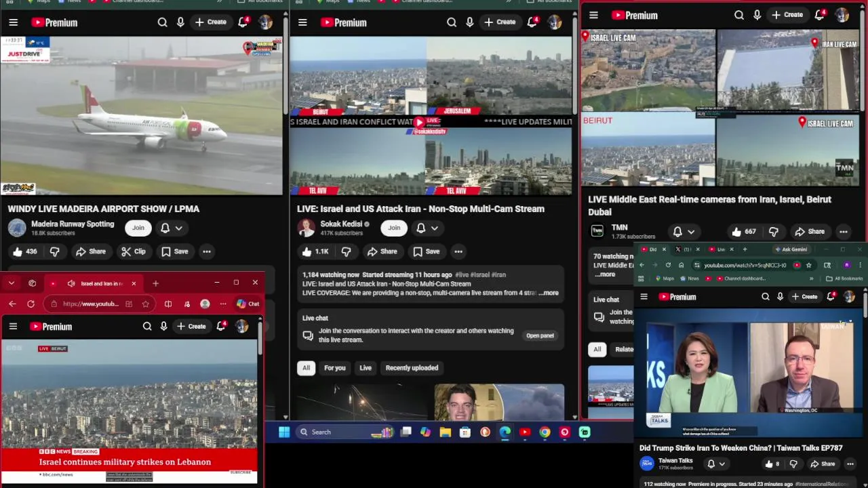
Task: Open more actions for Madeira Airport video
Action: point(207,251)
